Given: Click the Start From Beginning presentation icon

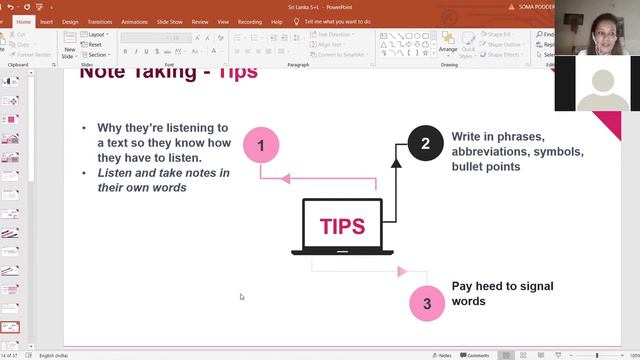Looking at the screenshot, I should pos(39,7).
